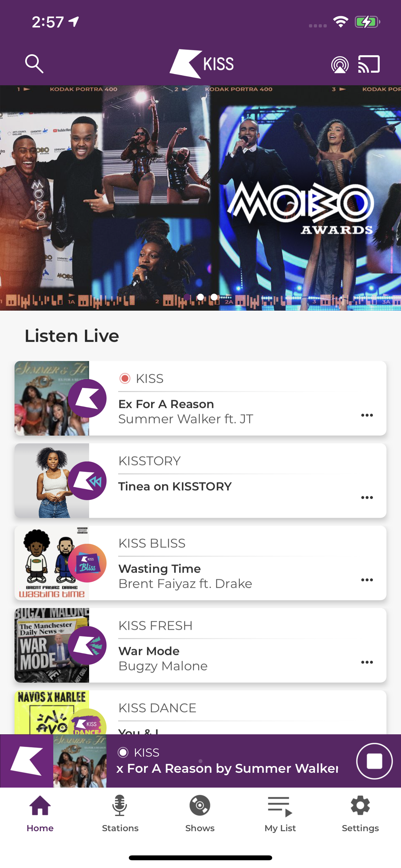The width and height of the screenshot is (401, 868).
Task: Open more options for KISSTORY station
Action: 367,497
